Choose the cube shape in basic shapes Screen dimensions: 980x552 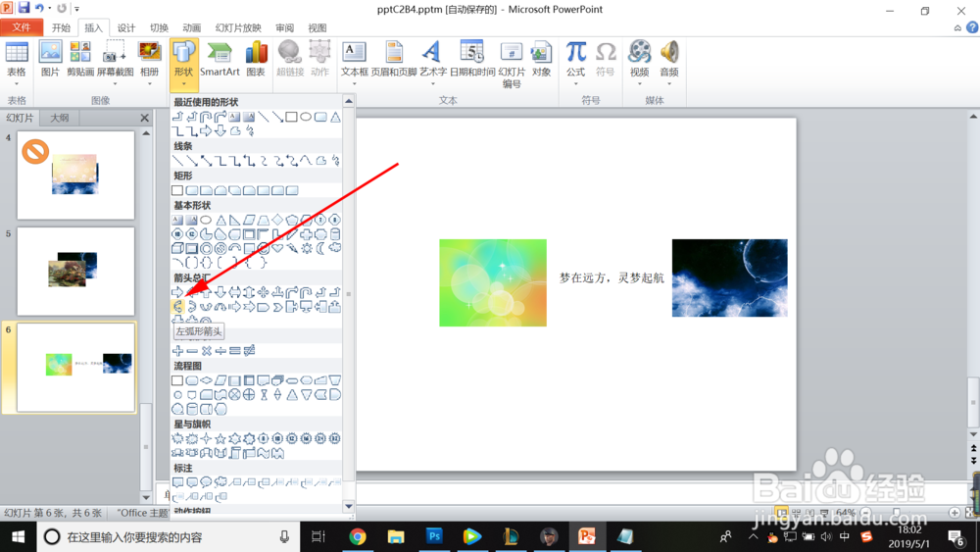(177, 248)
